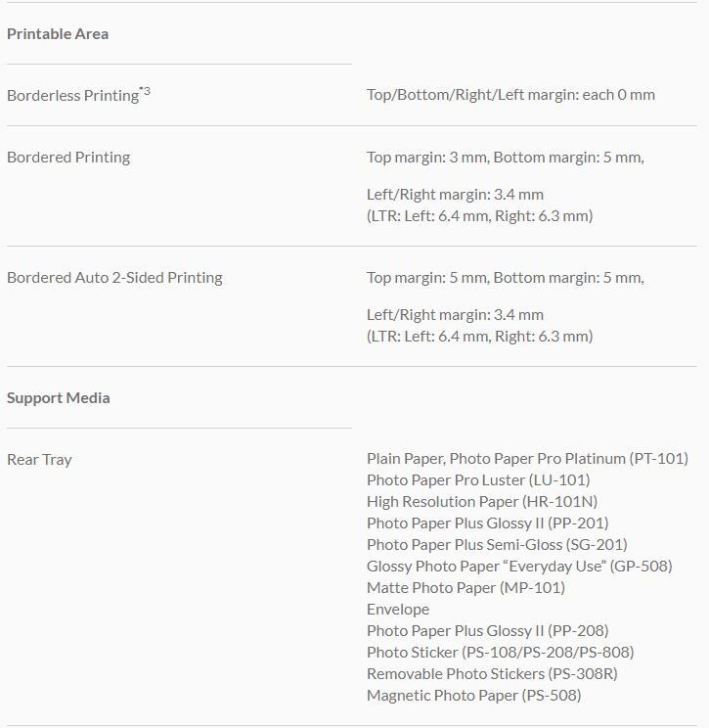Click the Envelope media entry
Image resolution: width=709 pixels, height=728 pixels.
(398, 610)
